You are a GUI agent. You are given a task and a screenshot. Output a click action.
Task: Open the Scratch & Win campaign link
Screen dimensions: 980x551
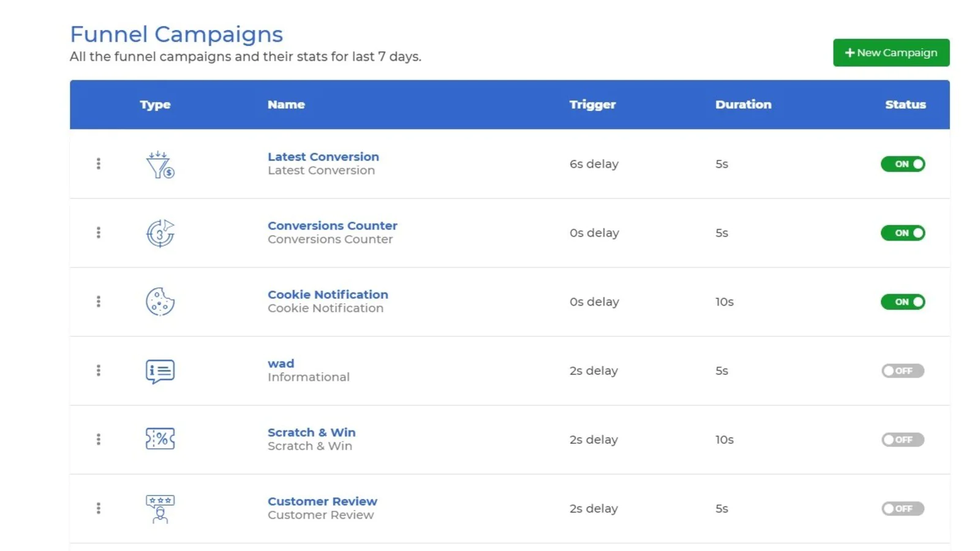(311, 432)
